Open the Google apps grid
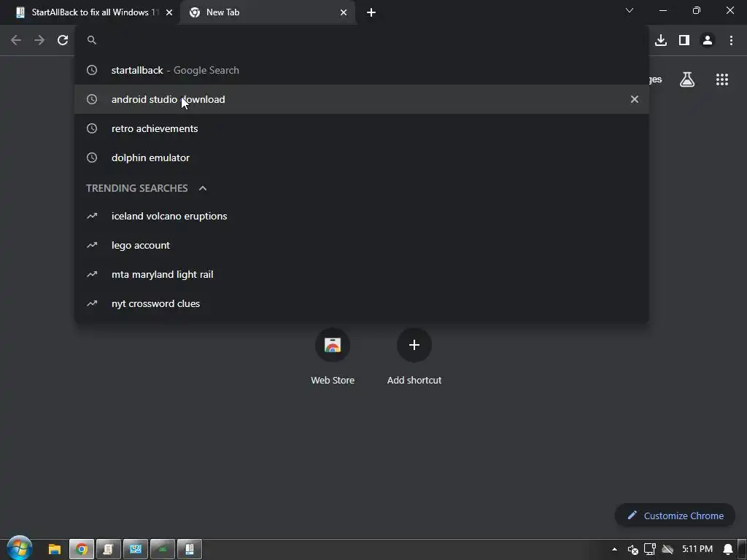This screenshot has height=560, width=747. point(722,79)
